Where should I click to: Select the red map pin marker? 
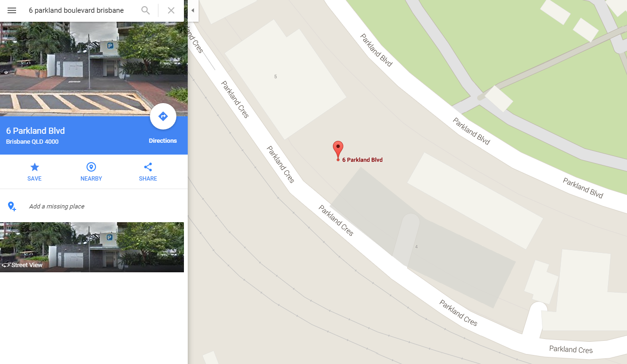pyautogui.click(x=338, y=151)
